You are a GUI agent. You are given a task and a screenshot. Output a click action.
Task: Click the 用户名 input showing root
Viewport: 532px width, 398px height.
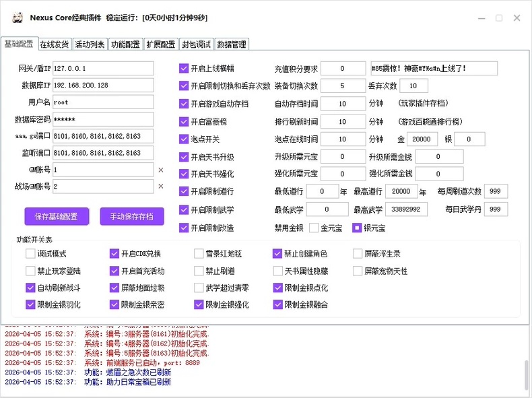(x=103, y=102)
